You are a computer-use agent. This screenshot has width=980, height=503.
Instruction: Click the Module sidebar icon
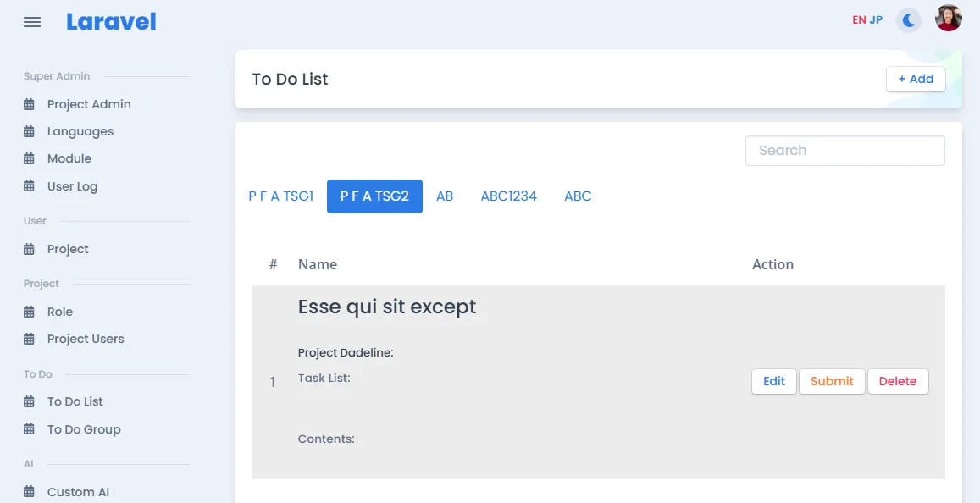pos(29,158)
